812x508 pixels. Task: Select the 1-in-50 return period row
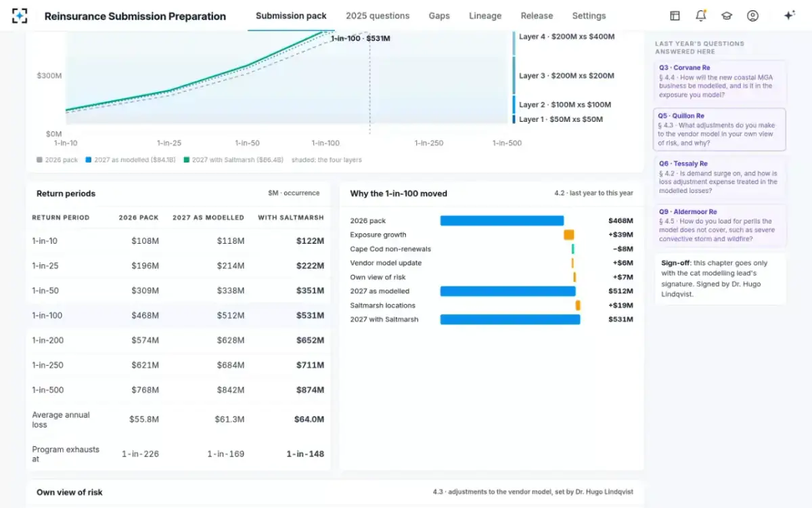[x=178, y=291]
